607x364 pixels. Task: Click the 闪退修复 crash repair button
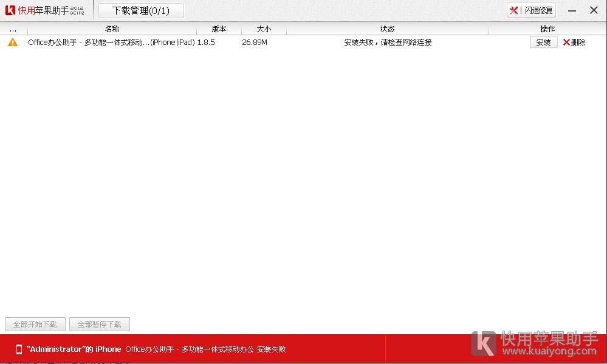[x=531, y=10]
